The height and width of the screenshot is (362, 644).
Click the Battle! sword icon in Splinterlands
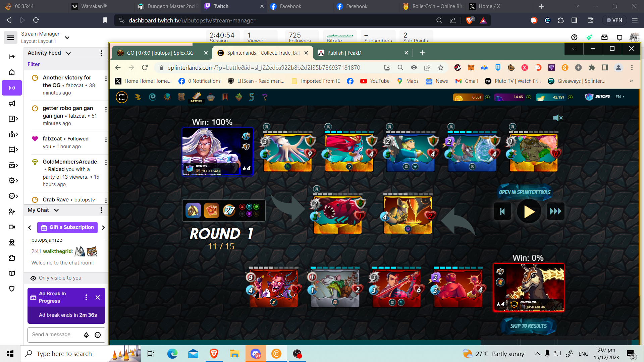click(196, 97)
